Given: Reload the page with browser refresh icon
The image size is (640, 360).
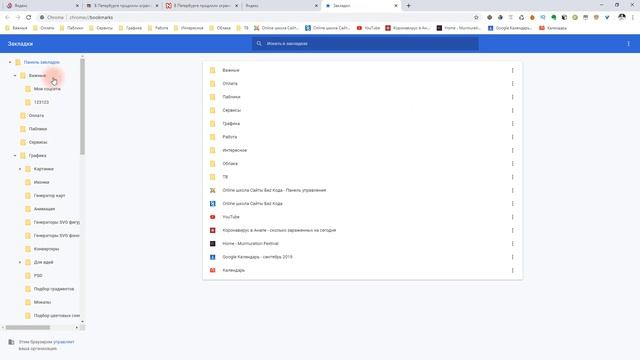Looking at the screenshot, I should pyautogui.click(x=29, y=18).
